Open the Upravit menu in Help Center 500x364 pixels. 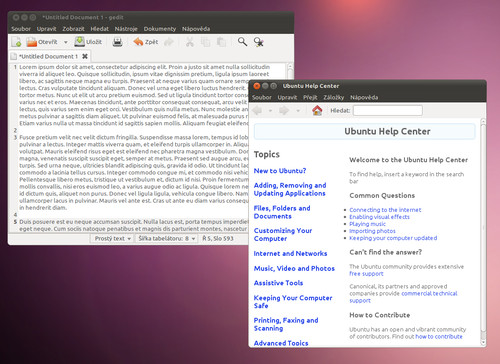pos(287,98)
